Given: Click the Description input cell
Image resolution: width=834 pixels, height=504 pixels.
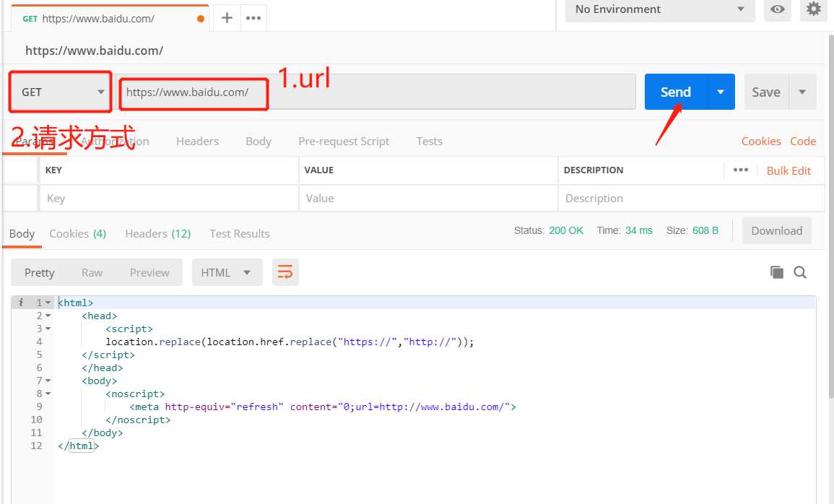Looking at the screenshot, I should (x=691, y=199).
